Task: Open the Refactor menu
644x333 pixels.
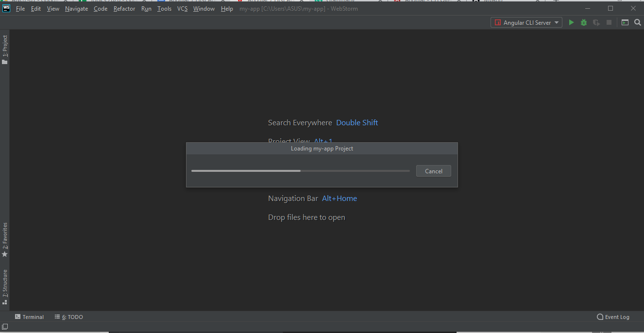Action: pyautogui.click(x=124, y=9)
